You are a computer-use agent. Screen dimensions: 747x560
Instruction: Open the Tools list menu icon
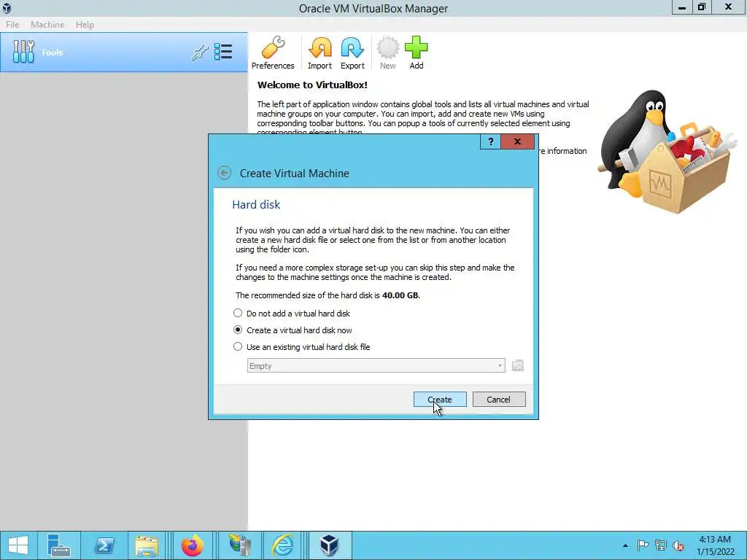pos(223,52)
